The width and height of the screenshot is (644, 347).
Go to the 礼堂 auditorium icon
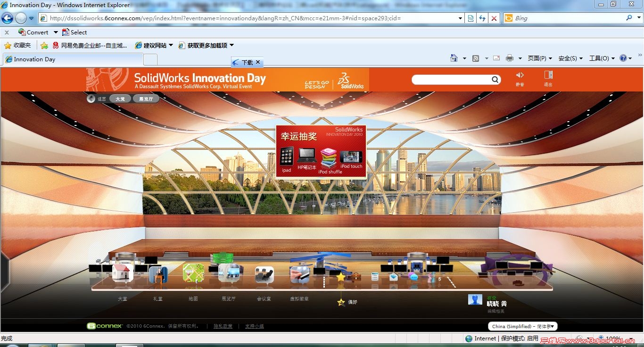(158, 274)
